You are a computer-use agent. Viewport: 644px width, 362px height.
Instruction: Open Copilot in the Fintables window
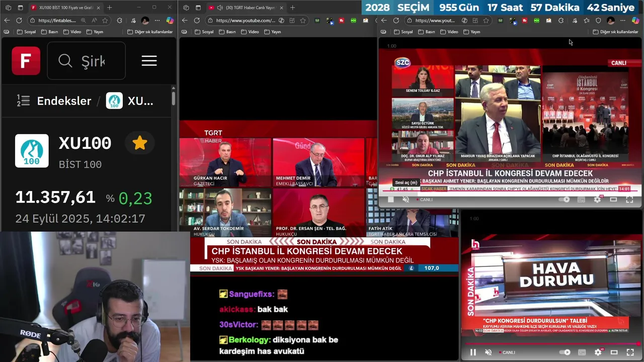click(x=170, y=20)
